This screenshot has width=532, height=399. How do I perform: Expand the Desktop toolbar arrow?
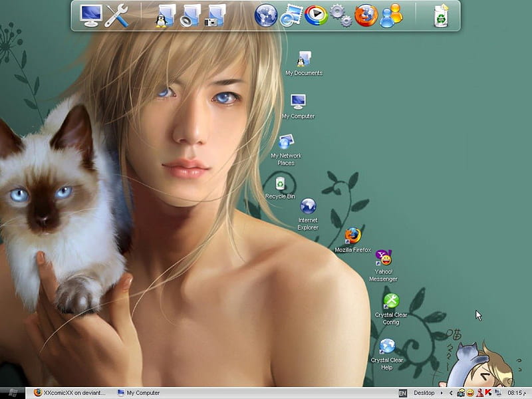click(442, 393)
